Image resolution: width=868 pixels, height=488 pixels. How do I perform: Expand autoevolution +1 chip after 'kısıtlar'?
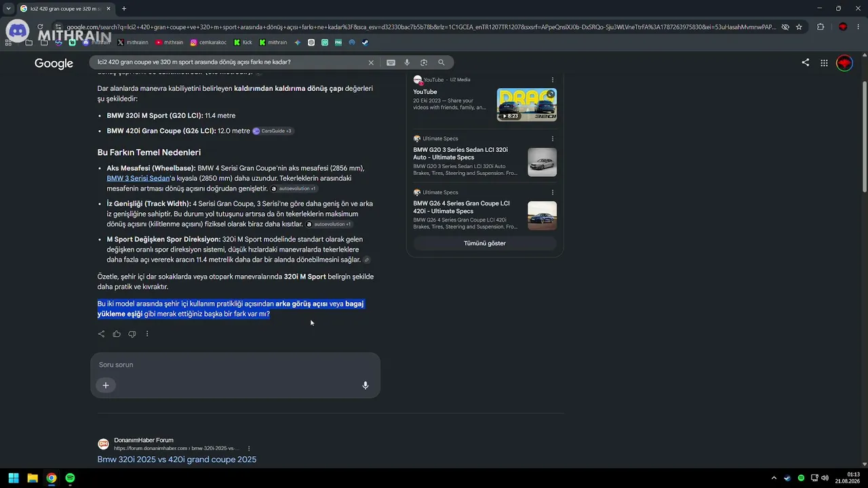point(329,224)
